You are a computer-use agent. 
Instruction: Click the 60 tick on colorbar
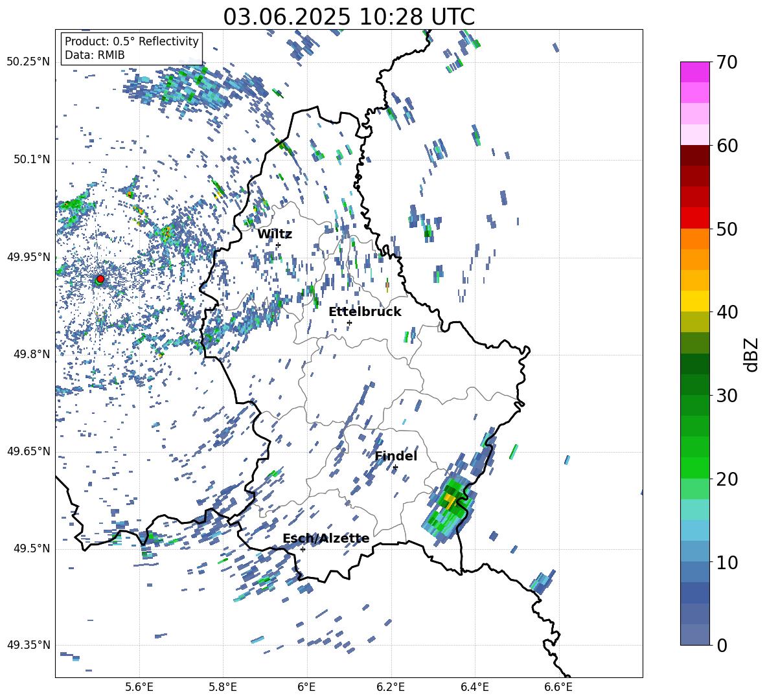pyautogui.click(x=726, y=146)
